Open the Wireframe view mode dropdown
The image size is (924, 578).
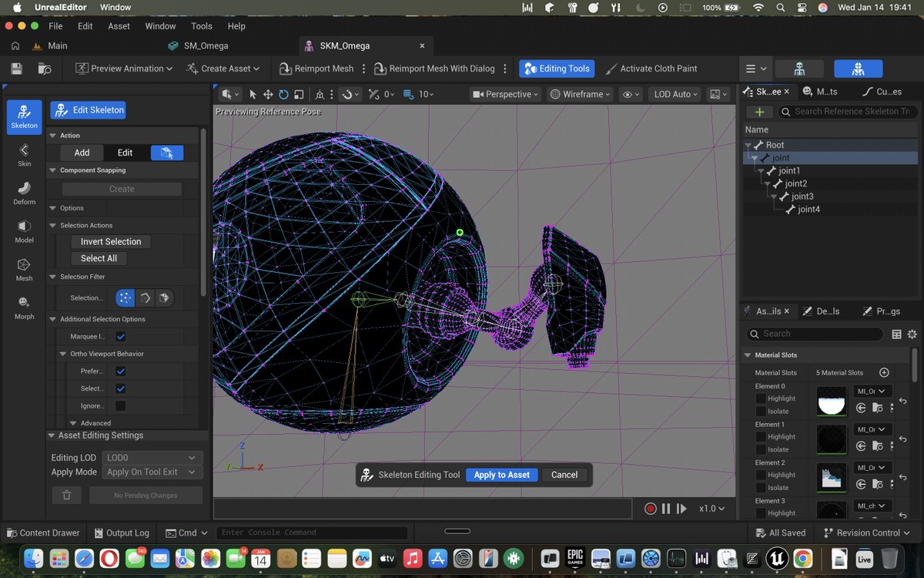581,94
